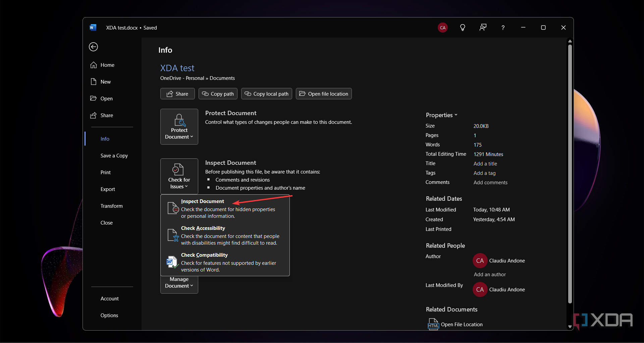Click the Inspect Document page icon
Viewport: 644px width, 343px height.
pos(173,208)
